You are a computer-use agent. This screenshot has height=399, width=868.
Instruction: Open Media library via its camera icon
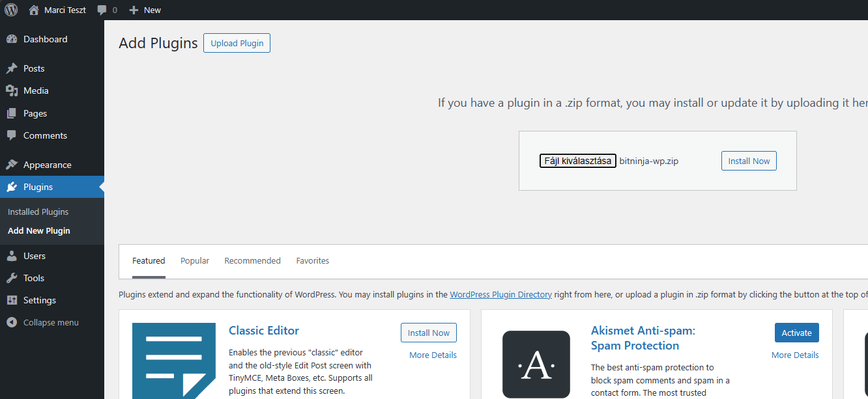coord(12,90)
